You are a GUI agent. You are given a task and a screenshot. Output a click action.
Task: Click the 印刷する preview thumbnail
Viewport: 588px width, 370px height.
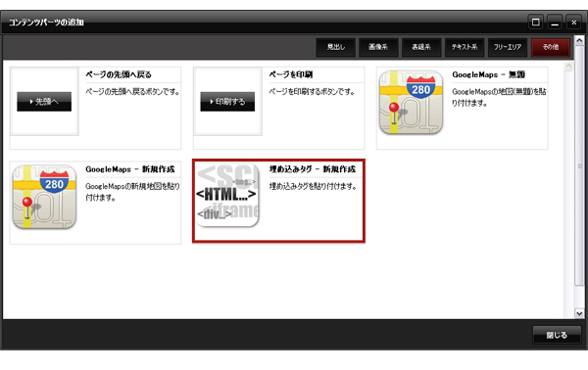coord(227,102)
